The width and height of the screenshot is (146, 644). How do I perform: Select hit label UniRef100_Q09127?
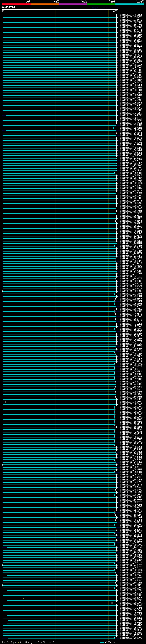coord(131,522)
